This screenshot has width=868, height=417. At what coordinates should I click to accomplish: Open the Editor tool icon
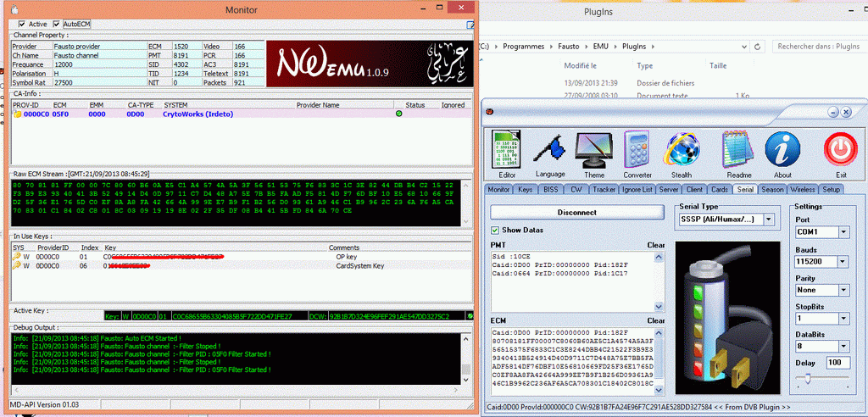tap(507, 149)
